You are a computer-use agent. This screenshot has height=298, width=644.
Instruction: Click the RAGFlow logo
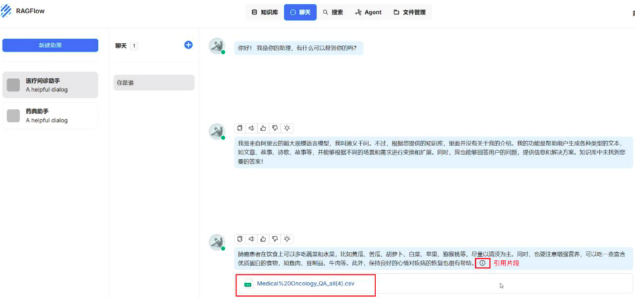tap(23, 11)
